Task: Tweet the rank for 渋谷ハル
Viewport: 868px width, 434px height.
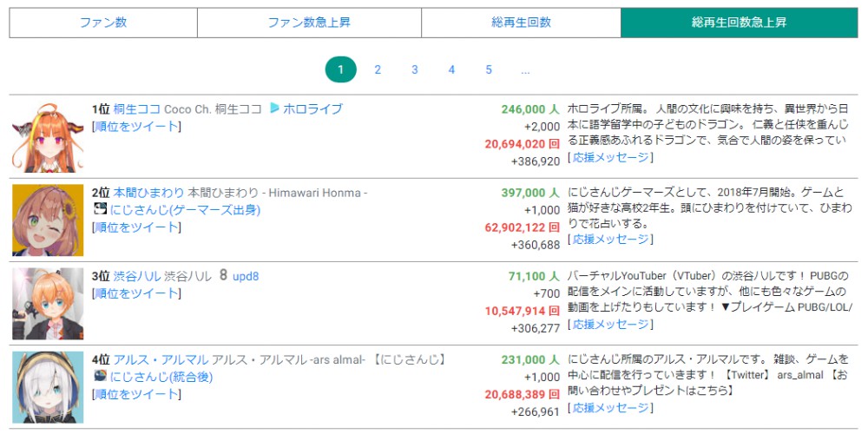Action: 137,293
